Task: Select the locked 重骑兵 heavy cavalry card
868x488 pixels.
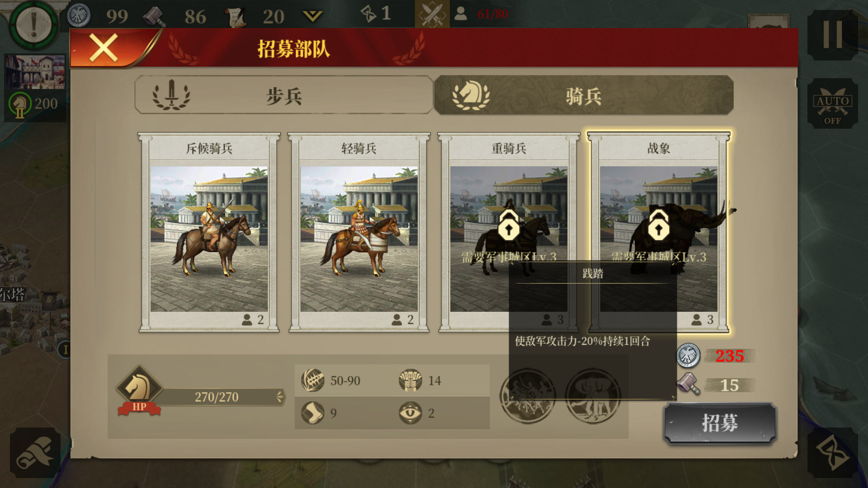Action: (x=509, y=232)
